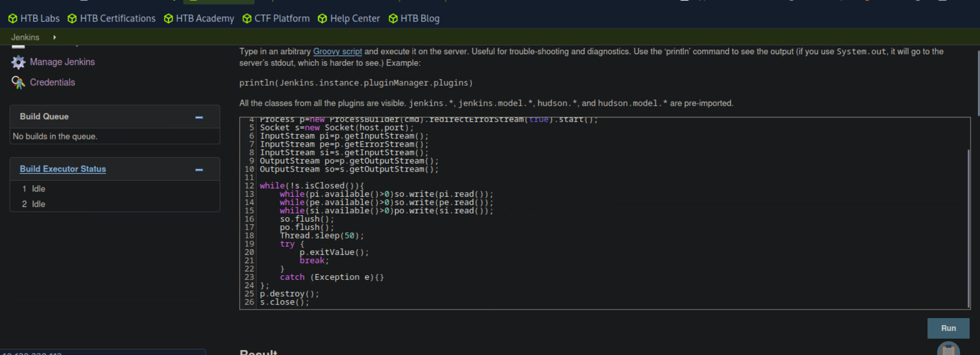Select executor 1 Idle row

115,188
